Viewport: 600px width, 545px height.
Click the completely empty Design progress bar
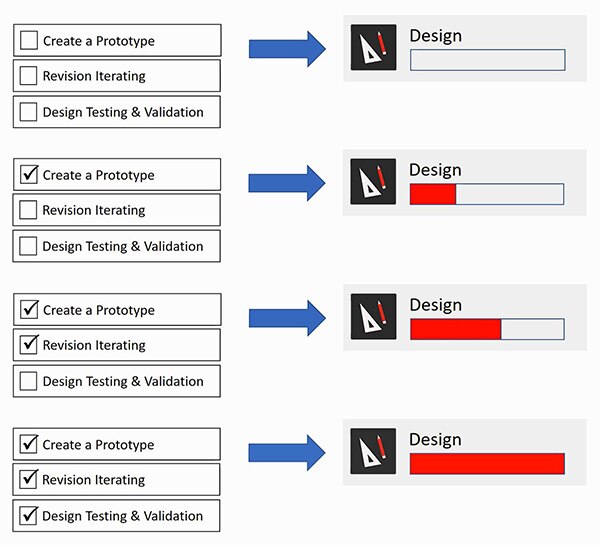[x=487, y=60]
